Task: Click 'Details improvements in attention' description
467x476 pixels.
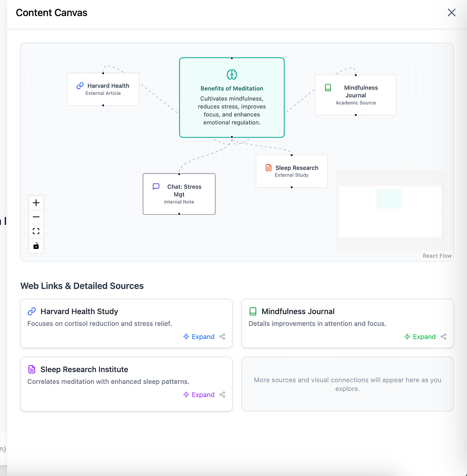Action: (x=317, y=324)
